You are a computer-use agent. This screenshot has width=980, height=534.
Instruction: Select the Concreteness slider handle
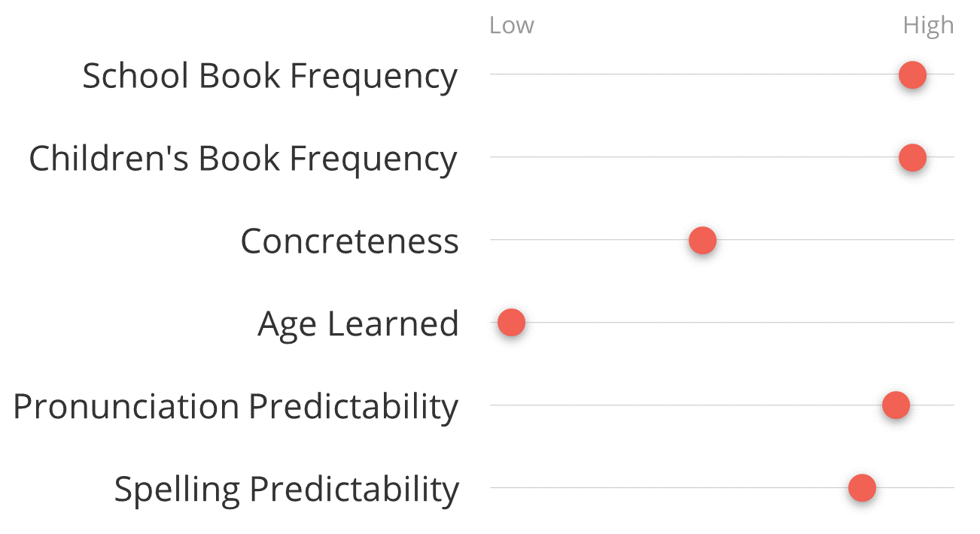tap(702, 240)
